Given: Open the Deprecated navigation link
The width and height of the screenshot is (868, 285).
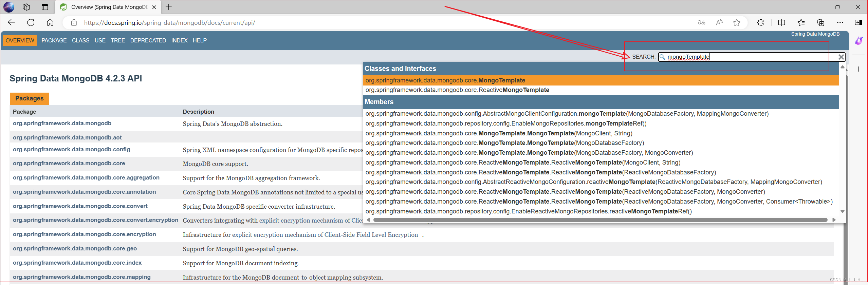Looking at the screenshot, I should [148, 40].
